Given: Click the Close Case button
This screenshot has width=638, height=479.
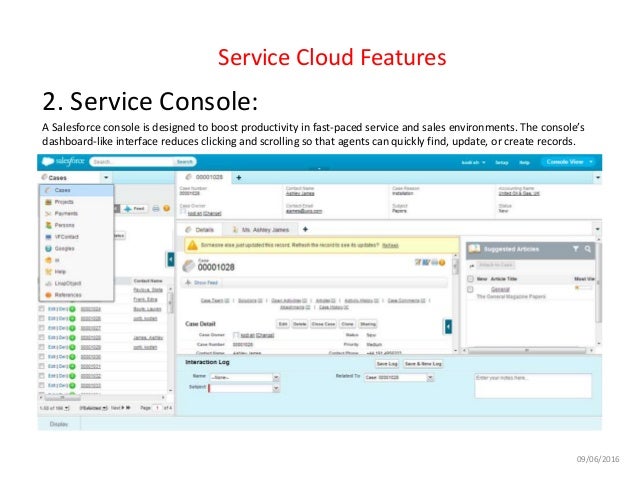Looking at the screenshot, I should pos(323,324).
